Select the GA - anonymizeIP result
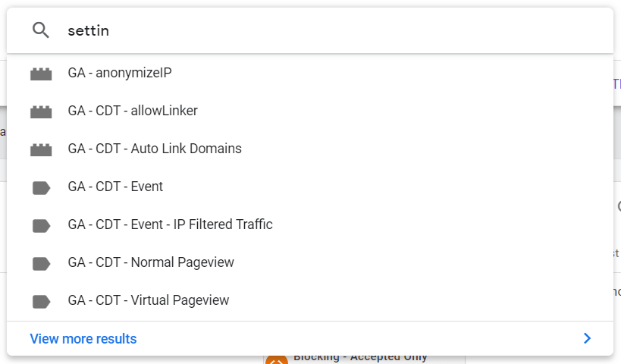 310,74
